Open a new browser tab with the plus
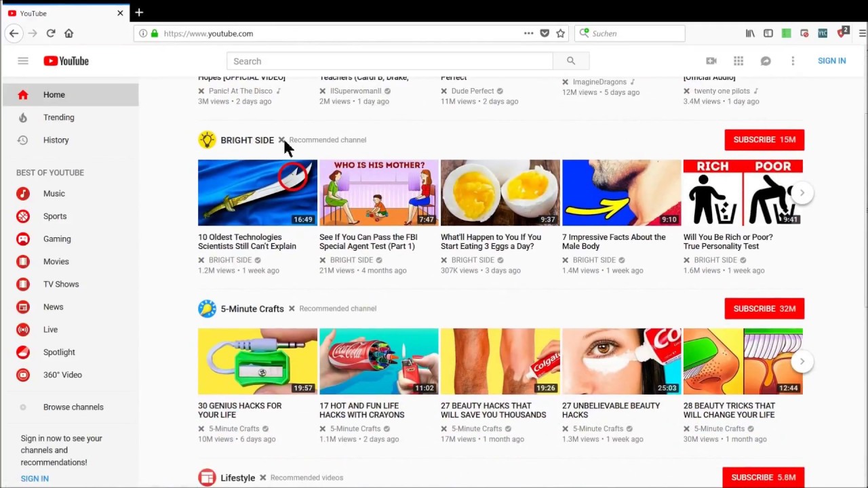Image resolution: width=868 pixels, height=488 pixels. (139, 13)
